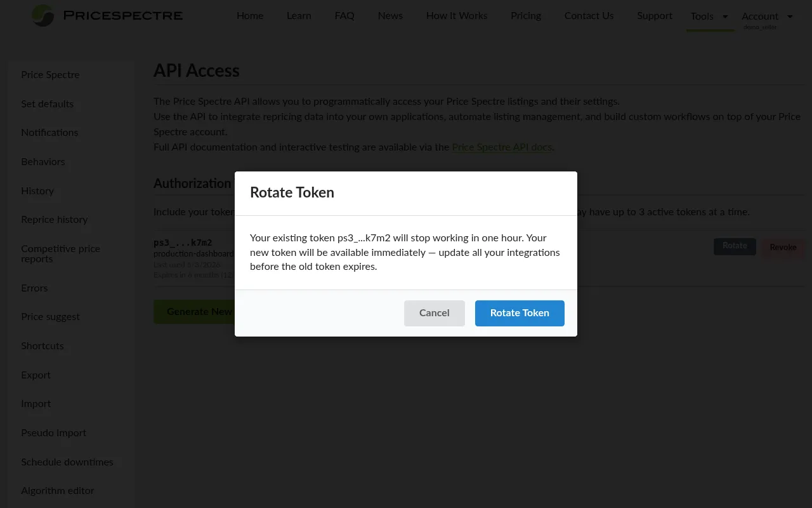Open Algorithm editor in the sidebar
812x508 pixels.
58,491
